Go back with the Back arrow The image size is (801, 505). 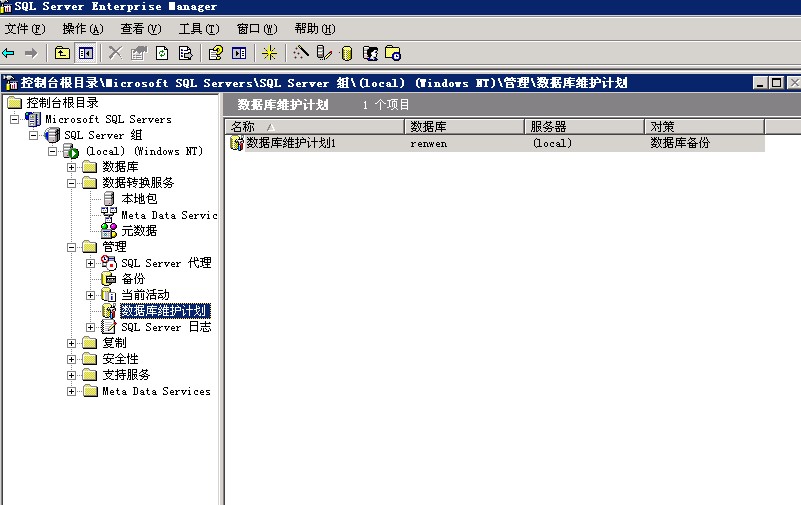[x=9, y=53]
